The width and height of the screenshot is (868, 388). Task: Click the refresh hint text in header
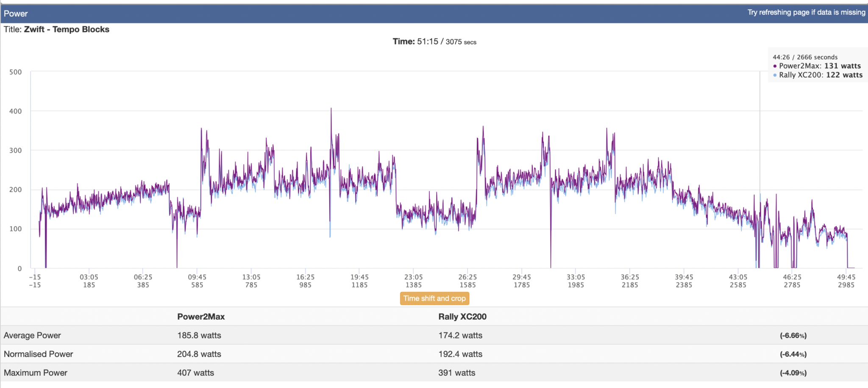pyautogui.click(x=806, y=12)
